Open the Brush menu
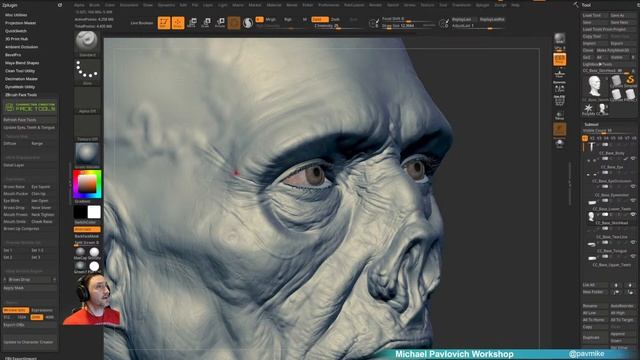The width and height of the screenshot is (640, 360). pos(94,5)
